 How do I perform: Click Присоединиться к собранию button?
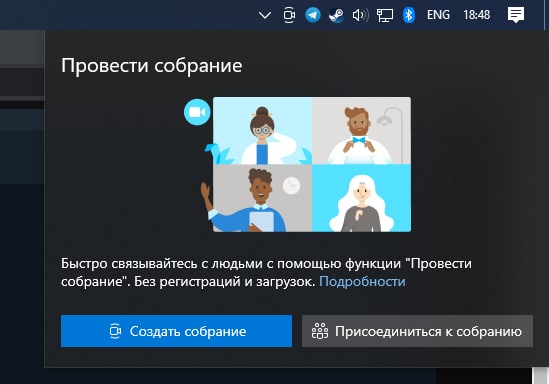point(417,331)
